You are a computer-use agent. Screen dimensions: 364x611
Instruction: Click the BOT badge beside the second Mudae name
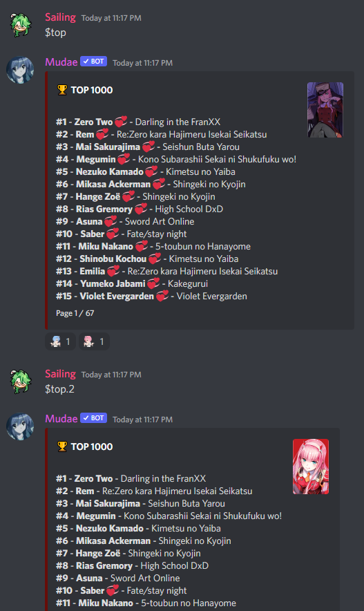pos(93,418)
